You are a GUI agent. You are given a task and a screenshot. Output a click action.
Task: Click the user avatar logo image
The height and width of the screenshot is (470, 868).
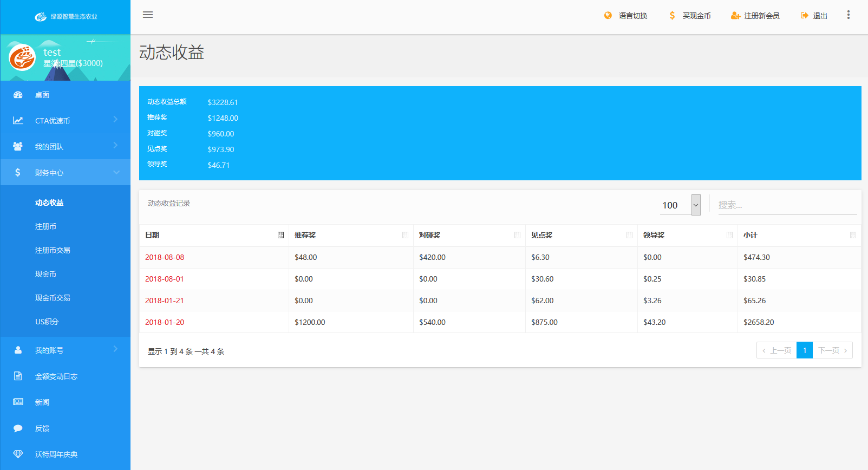[22, 57]
